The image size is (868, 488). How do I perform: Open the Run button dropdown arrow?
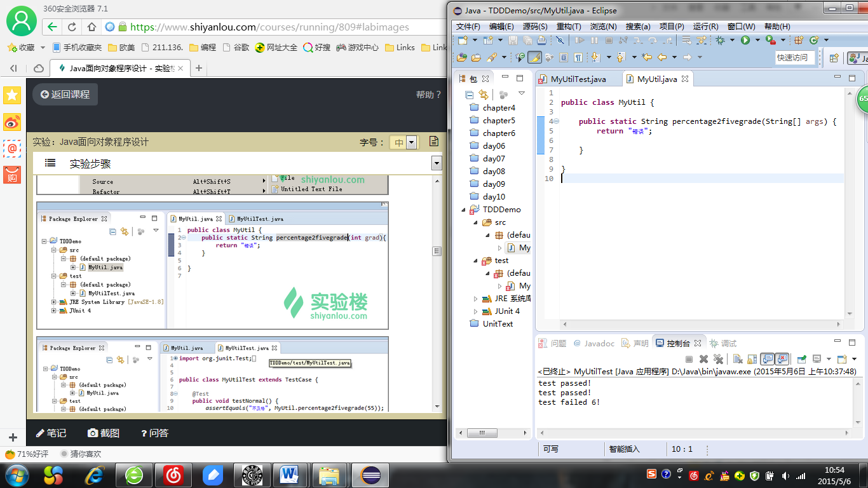coord(757,40)
